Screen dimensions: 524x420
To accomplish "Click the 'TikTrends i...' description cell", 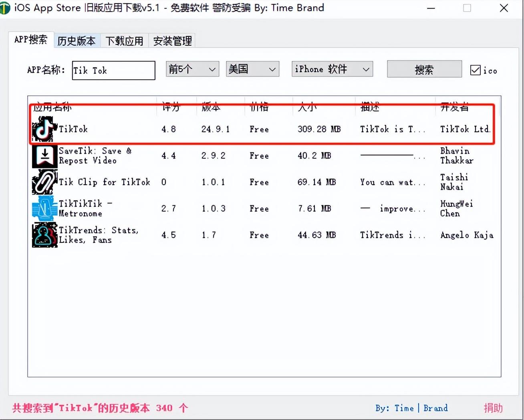I will click(393, 235).
